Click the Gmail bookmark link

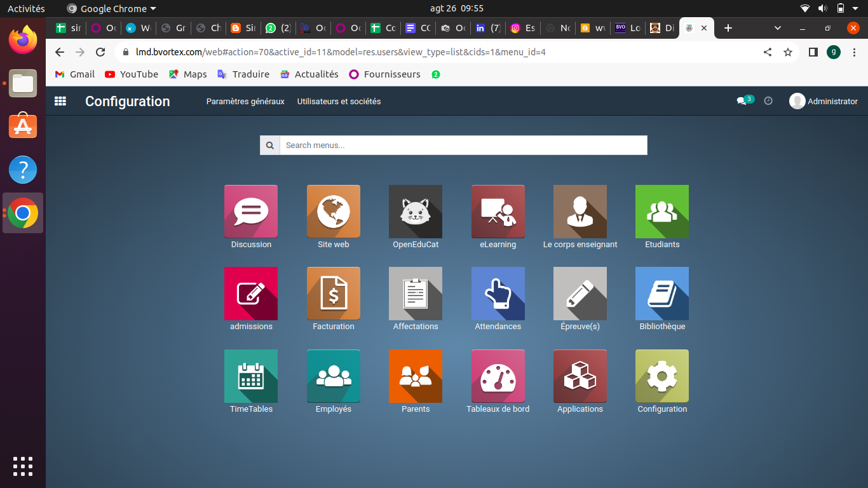75,74
